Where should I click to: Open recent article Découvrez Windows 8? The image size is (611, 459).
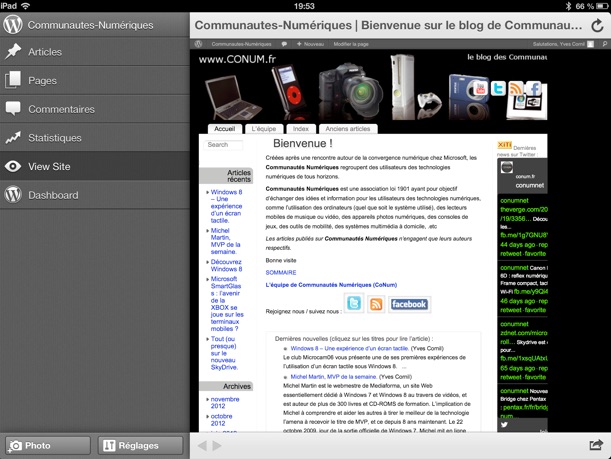coord(226,265)
